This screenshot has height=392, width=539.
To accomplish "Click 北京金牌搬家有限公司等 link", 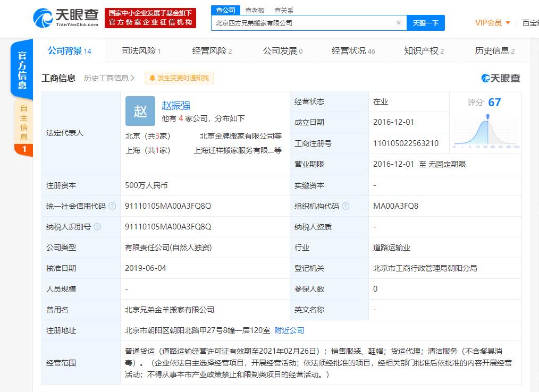I will coord(241,136).
